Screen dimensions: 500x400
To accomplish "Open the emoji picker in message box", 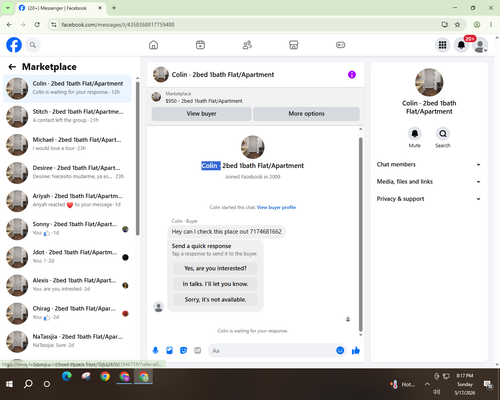I will coord(340,350).
